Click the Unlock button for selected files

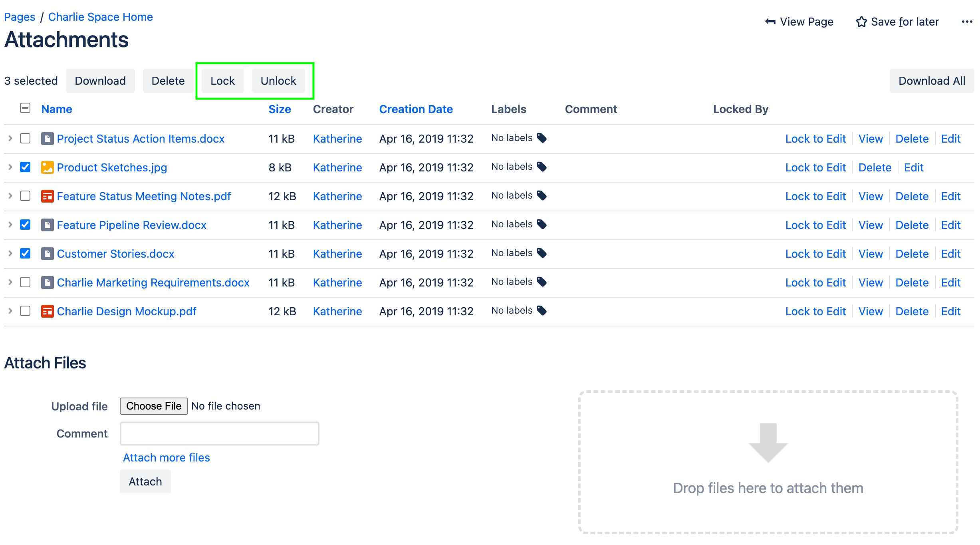(x=278, y=81)
